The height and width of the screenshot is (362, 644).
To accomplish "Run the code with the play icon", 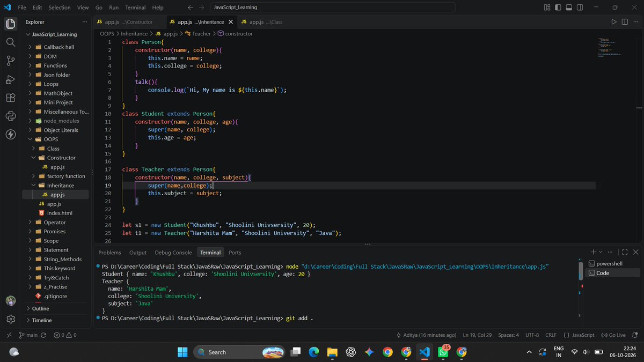I will tap(614, 22).
